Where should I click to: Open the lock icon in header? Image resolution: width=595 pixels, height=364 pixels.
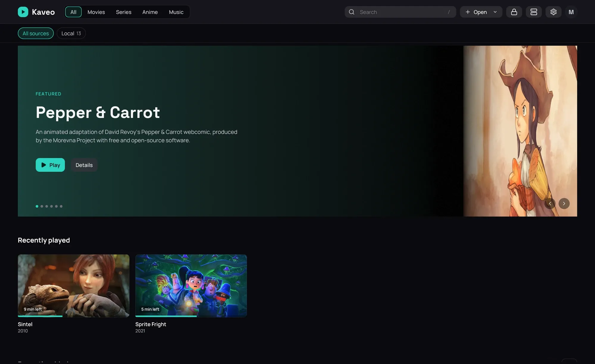514,12
